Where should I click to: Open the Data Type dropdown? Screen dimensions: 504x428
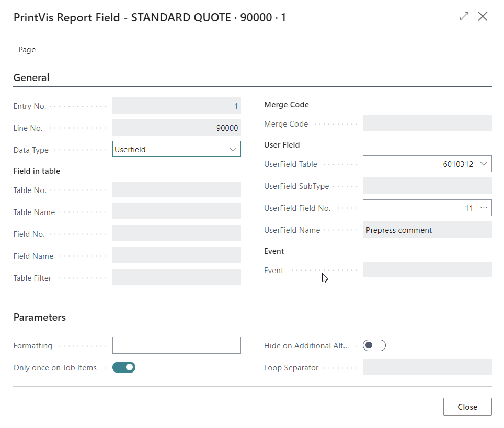tap(233, 150)
